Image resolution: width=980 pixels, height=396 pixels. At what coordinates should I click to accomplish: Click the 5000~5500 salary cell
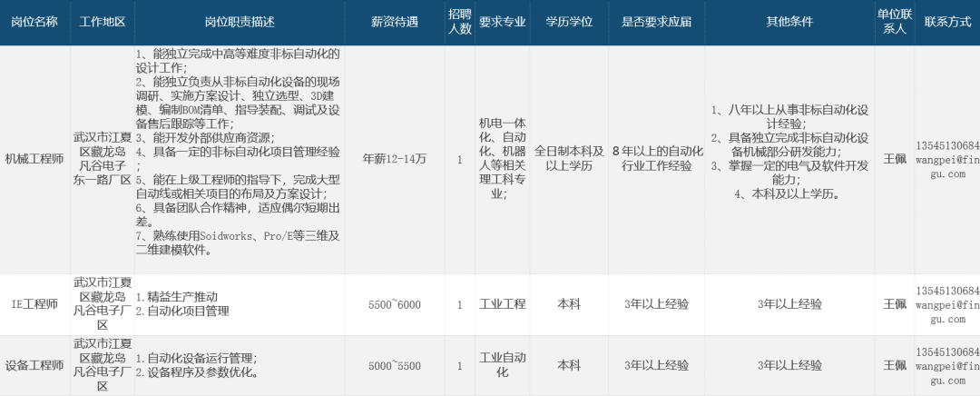(395, 365)
